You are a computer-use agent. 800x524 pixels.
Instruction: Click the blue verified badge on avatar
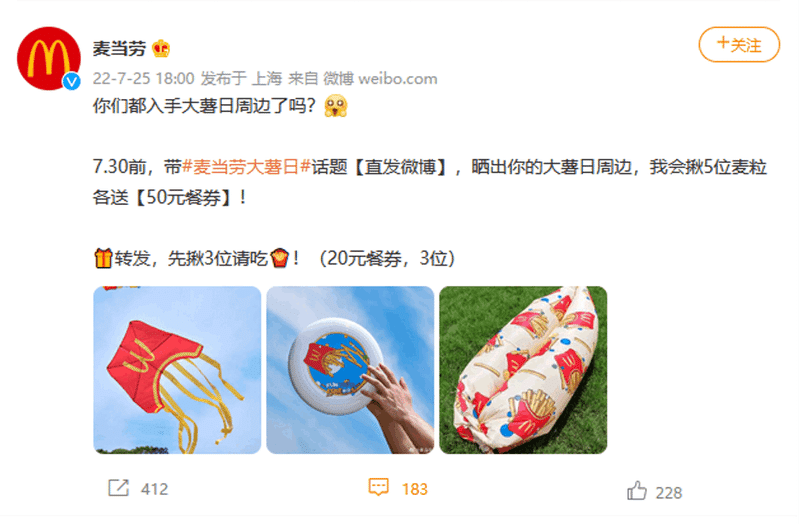coord(71,81)
